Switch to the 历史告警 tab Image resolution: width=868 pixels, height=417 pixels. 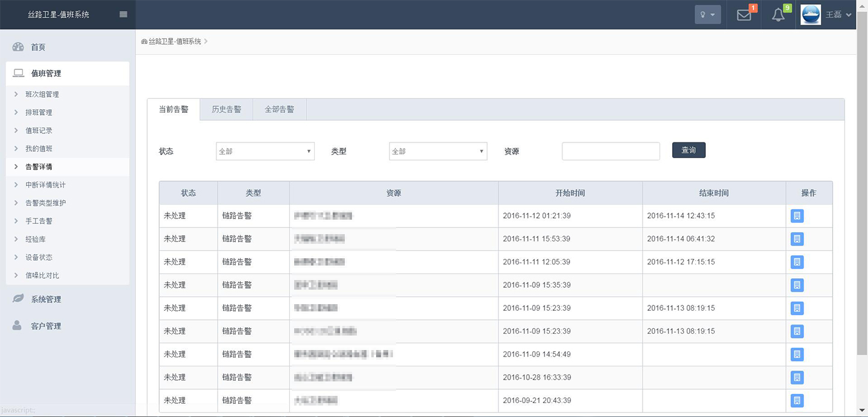[x=226, y=110]
